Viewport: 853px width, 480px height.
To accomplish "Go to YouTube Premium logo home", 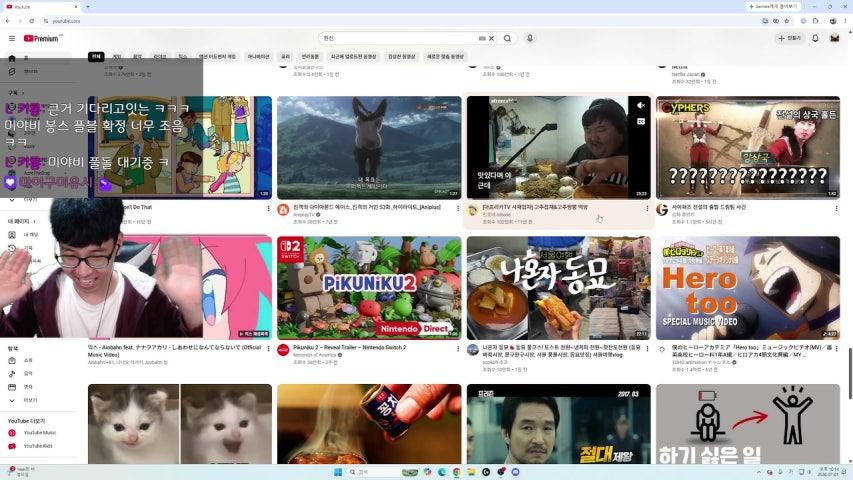I will (x=41, y=39).
